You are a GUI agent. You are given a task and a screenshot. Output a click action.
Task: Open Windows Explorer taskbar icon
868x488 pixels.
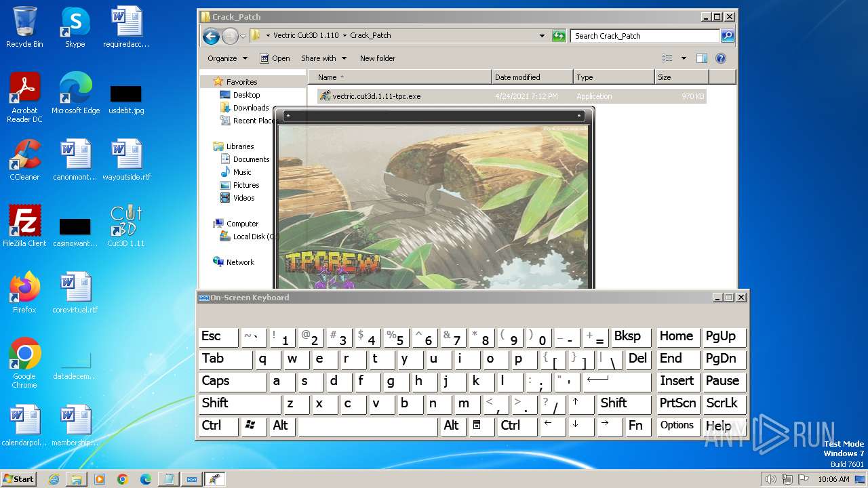click(77, 479)
